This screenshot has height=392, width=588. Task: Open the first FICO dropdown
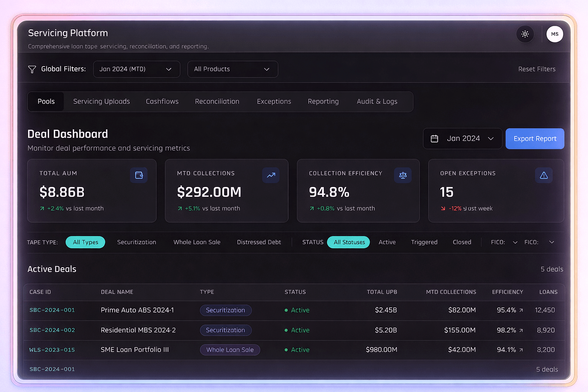504,242
